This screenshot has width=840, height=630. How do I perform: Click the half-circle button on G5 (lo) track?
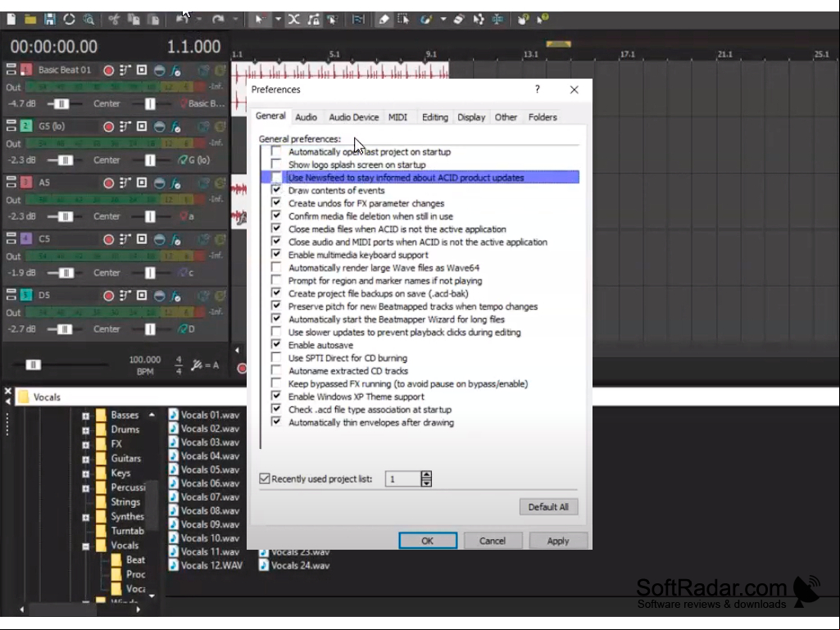[160, 126]
